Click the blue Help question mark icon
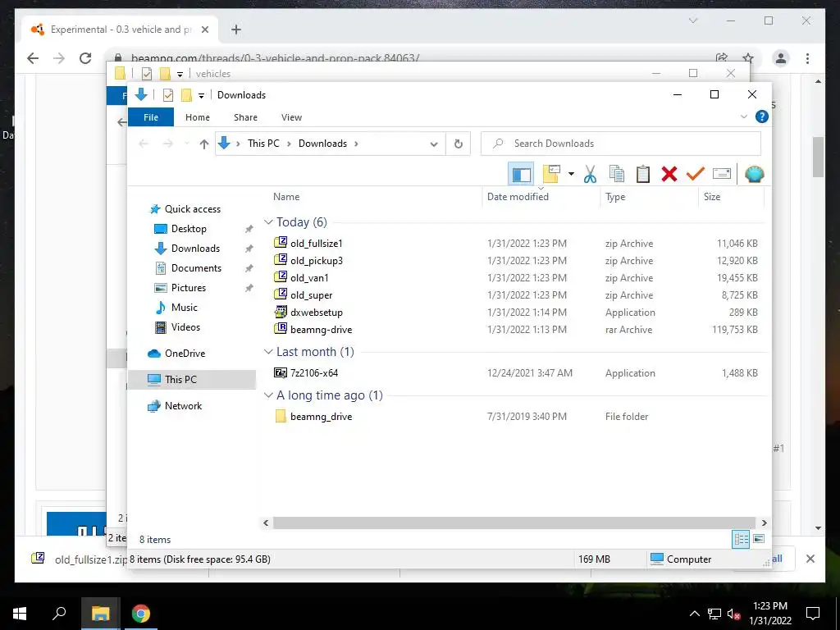 click(x=762, y=116)
